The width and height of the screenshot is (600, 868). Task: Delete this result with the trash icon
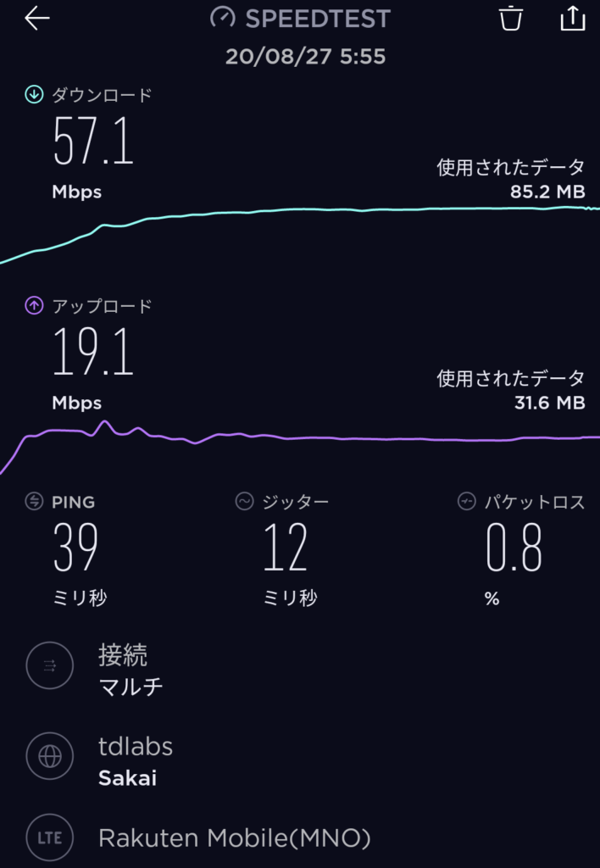click(510, 19)
